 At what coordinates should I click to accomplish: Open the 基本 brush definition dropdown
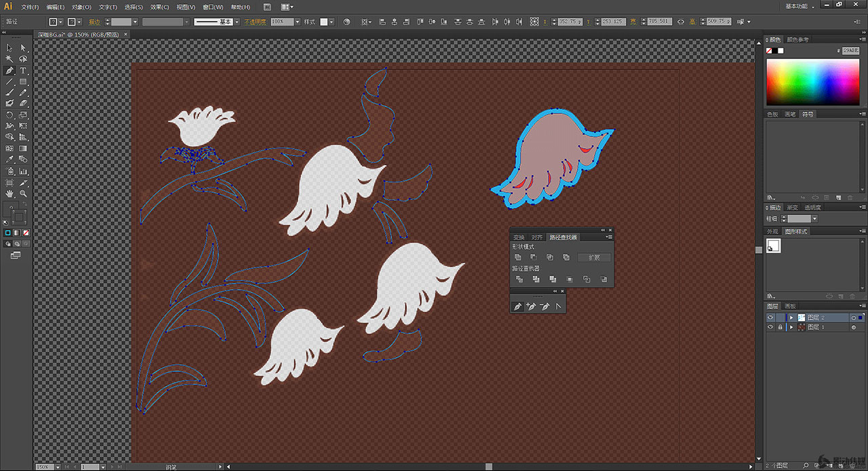(236, 22)
